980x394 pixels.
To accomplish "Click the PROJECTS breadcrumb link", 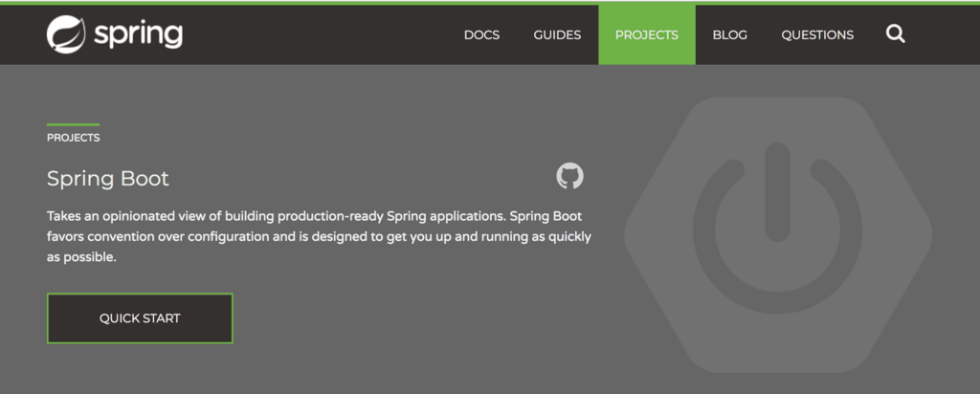I will pyautogui.click(x=73, y=138).
